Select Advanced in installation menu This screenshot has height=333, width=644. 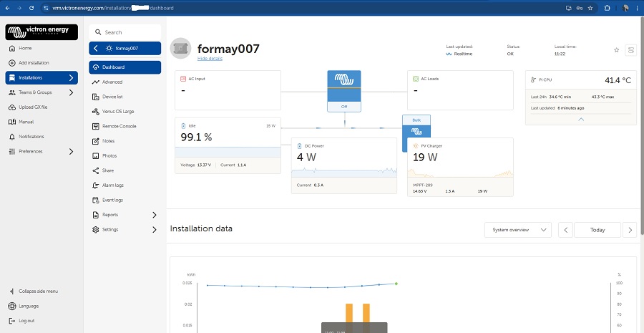click(x=112, y=82)
